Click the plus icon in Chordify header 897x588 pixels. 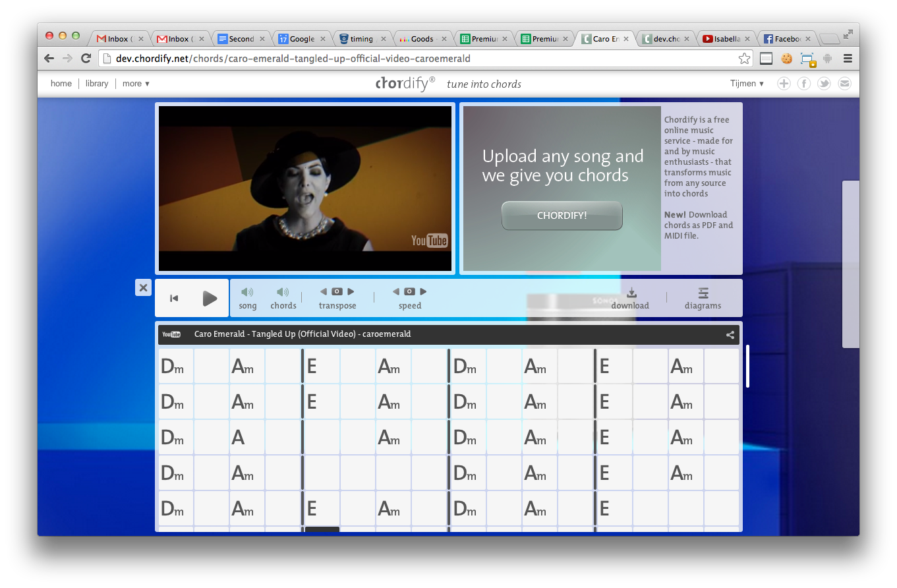click(x=784, y=84)
